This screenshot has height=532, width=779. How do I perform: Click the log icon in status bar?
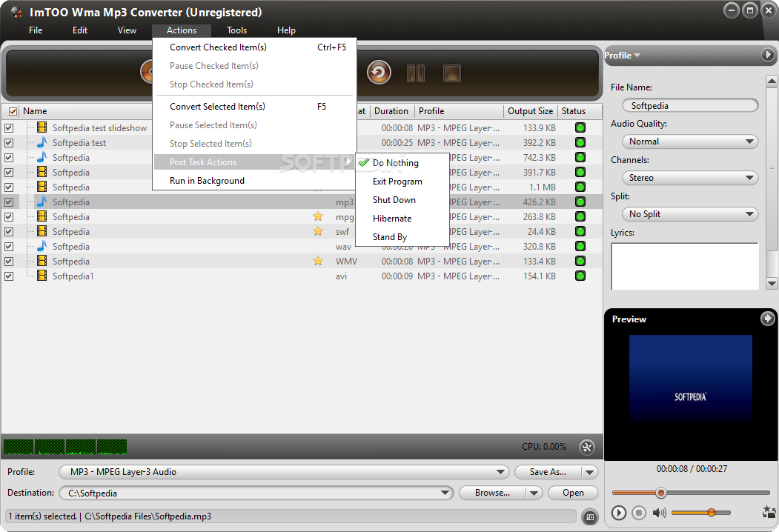pos(590,516)
